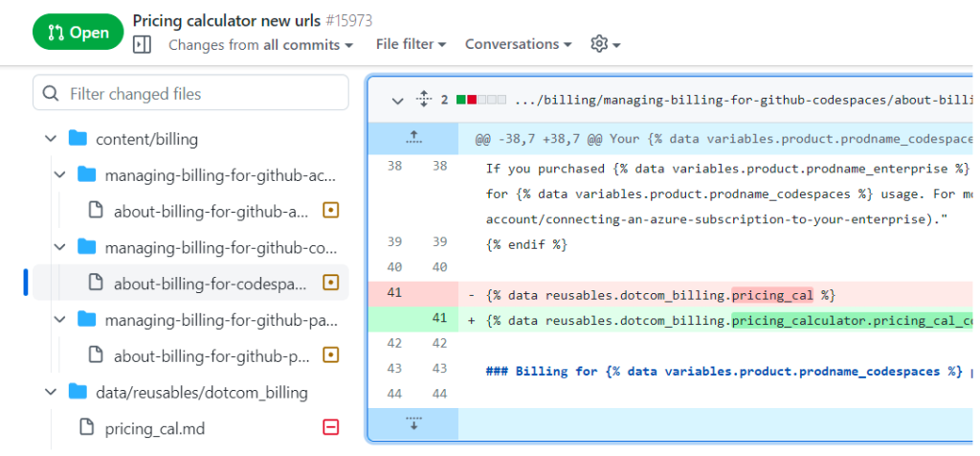Click the green Open status badge
This screenshot has height=456, width=980.
click(78, 32)
